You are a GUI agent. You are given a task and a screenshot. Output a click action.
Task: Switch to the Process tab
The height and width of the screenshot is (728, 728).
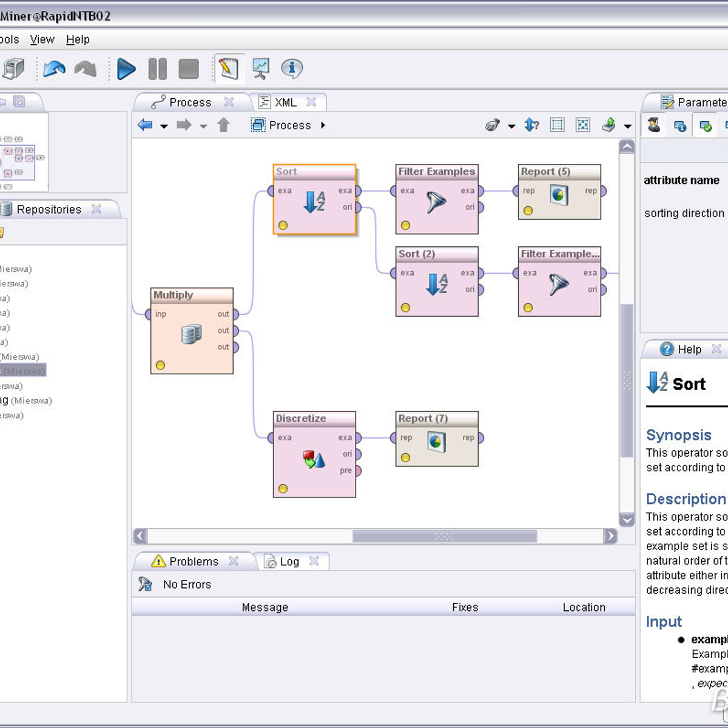pyautogui.click(x=190, y=103)
